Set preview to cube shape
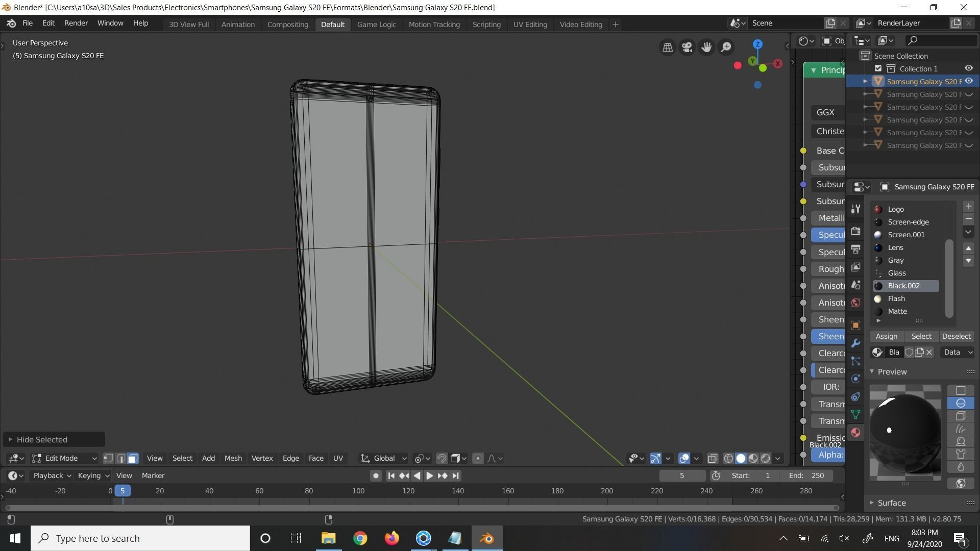The height and width of the screenshot is (551, 980). [961, 416]
